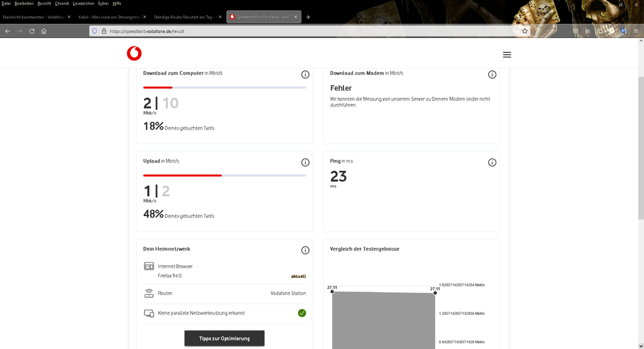Show info for Download zum Modem
Image resolution: width=644 pixels, height=349 pixels.
point(492,74)
